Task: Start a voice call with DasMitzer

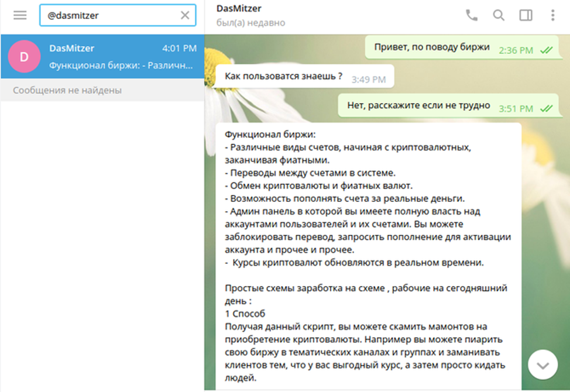Action: point(471,15)
